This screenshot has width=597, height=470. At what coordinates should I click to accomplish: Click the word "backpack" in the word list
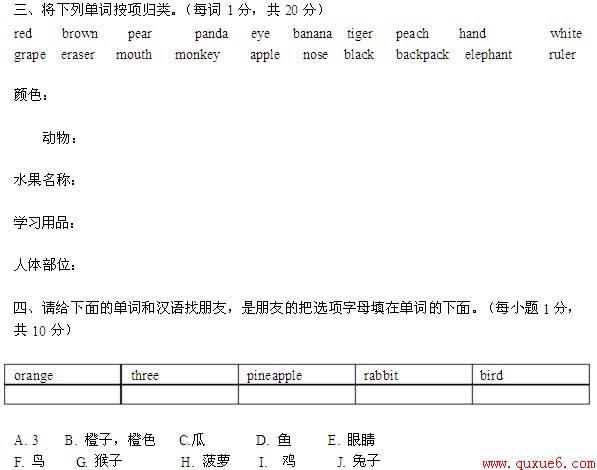422,55
